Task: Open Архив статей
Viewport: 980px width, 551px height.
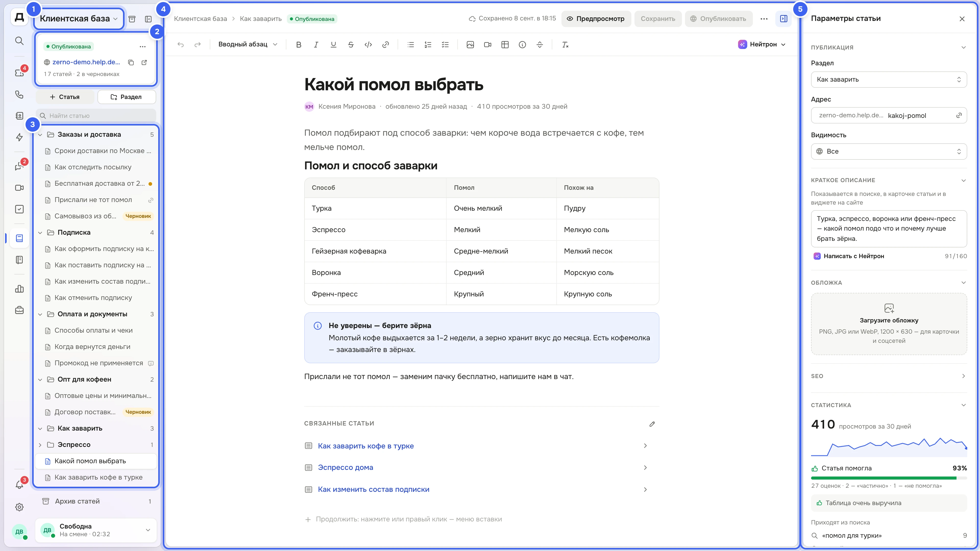Action: (96, 501)
